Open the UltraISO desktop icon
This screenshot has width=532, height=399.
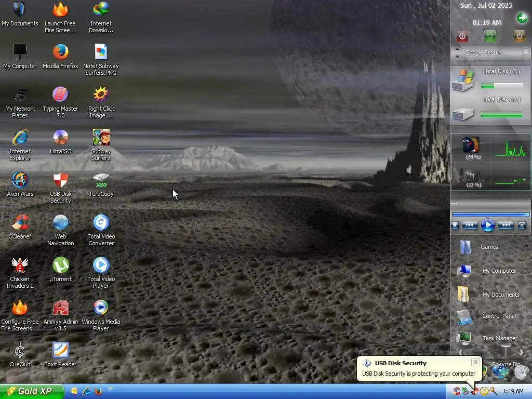click(60, 142)
